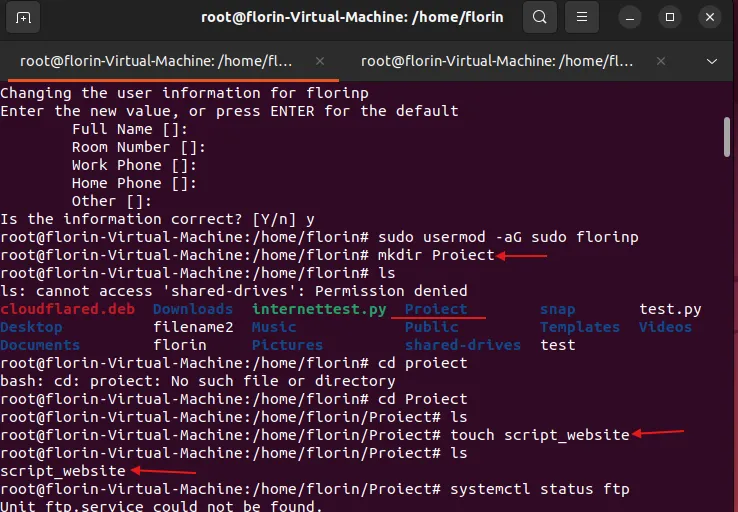Close the second terminal tab
The height and width of the screenshot is (512, 738).
(657, 61)
